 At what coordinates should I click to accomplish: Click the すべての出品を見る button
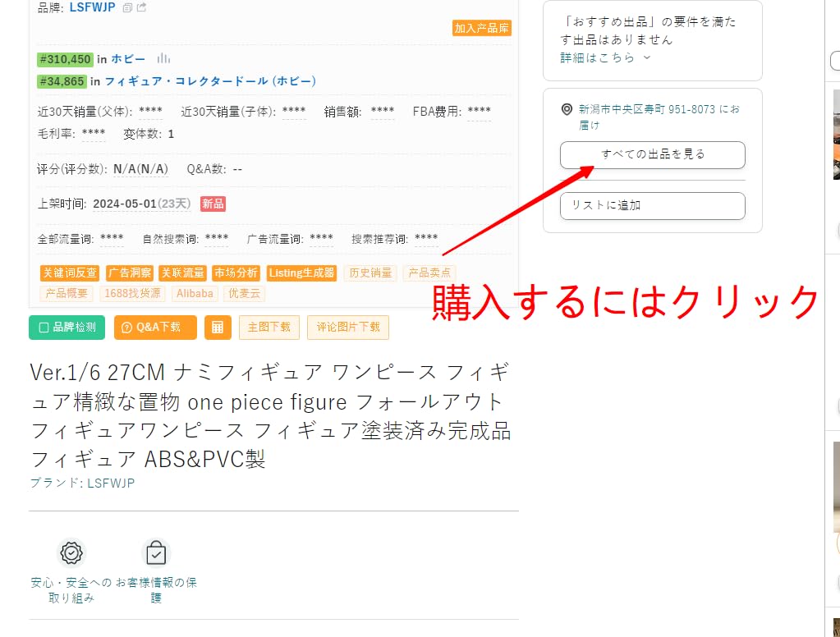651,155
